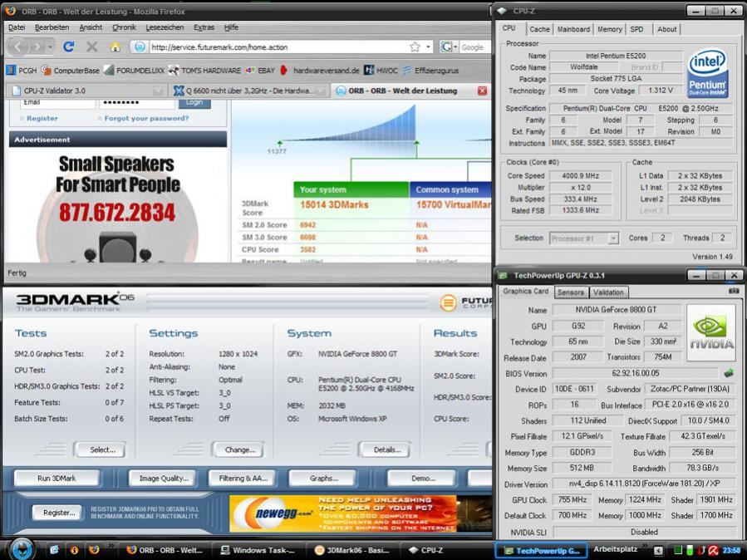Open the Mainboard tab in CPU-Z
This screenshot has height=560, width=747.
[573, 29]
